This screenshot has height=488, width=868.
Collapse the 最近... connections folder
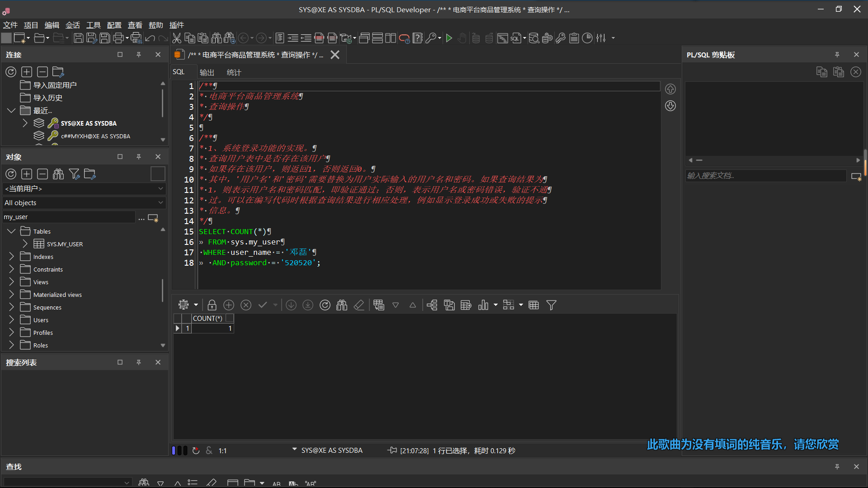pos(11,110)
